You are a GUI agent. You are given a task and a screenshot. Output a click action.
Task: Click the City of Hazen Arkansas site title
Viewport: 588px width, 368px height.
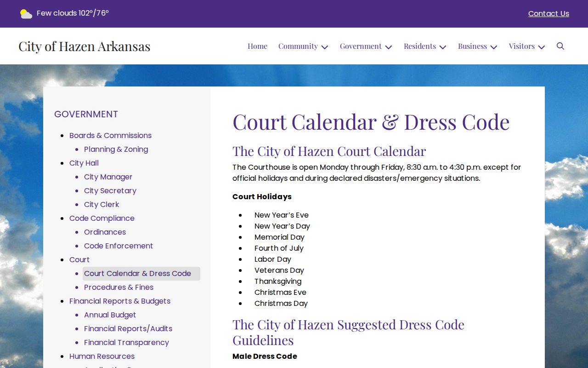[85, 46]
